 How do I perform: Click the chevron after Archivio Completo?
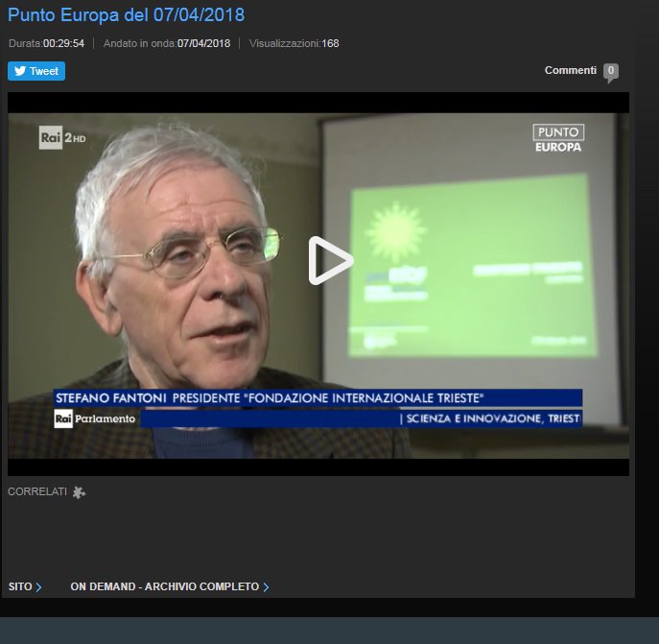(x=266, y=587)
